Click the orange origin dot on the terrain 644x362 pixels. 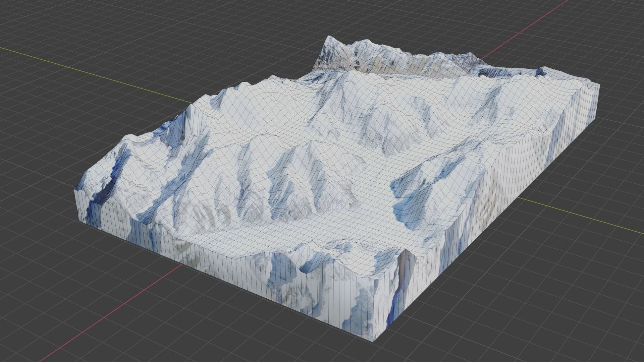[x=350, y=203]
